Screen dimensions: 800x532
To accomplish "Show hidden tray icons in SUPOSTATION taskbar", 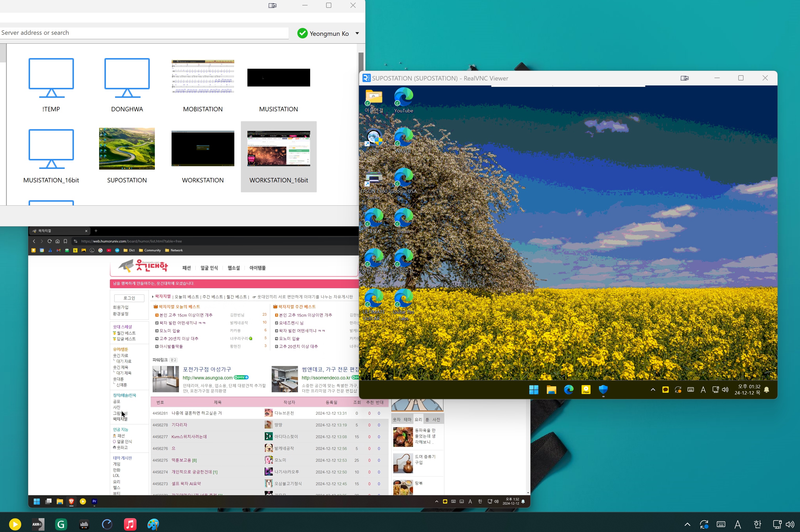I will (x=653, y=390).
